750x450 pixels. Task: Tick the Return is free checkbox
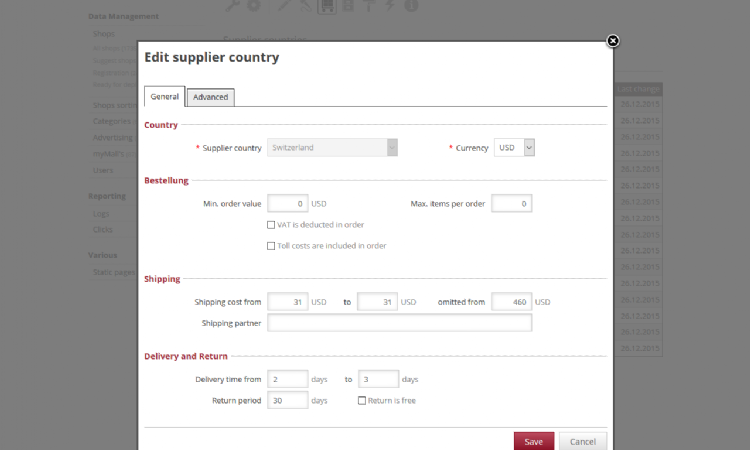pyautogui.click(x=362, y=400)
